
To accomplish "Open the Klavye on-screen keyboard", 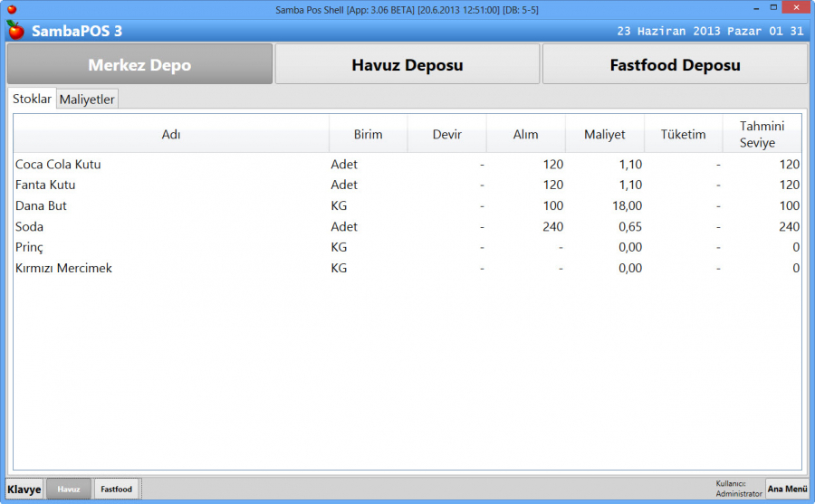I will (24, 490).
